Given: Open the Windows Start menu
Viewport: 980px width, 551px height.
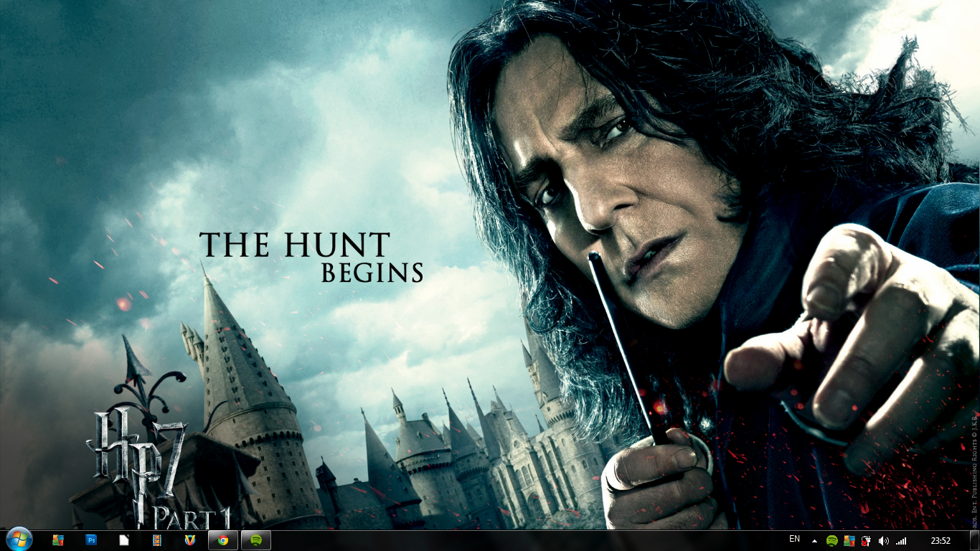Looking at the screenshot, I should pos(19,540).
